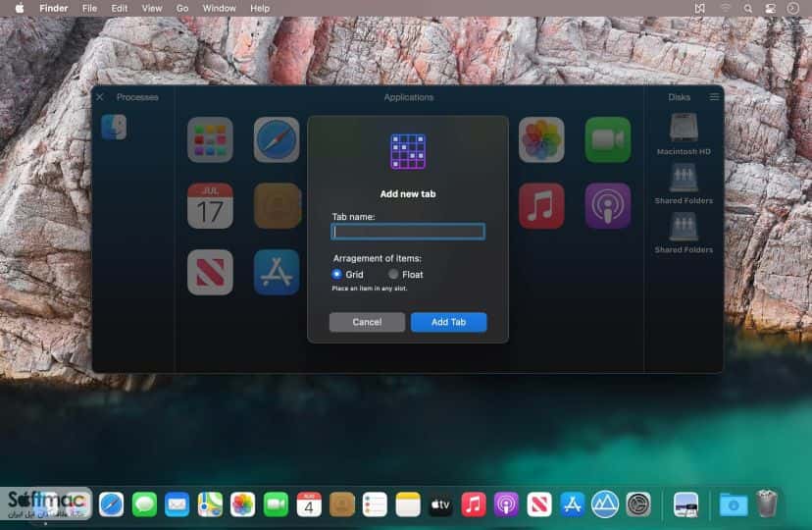The height and width of the screenshot is (530, 812).
Task: Open the Calendar app showing JUL 17
Action: 210,206
